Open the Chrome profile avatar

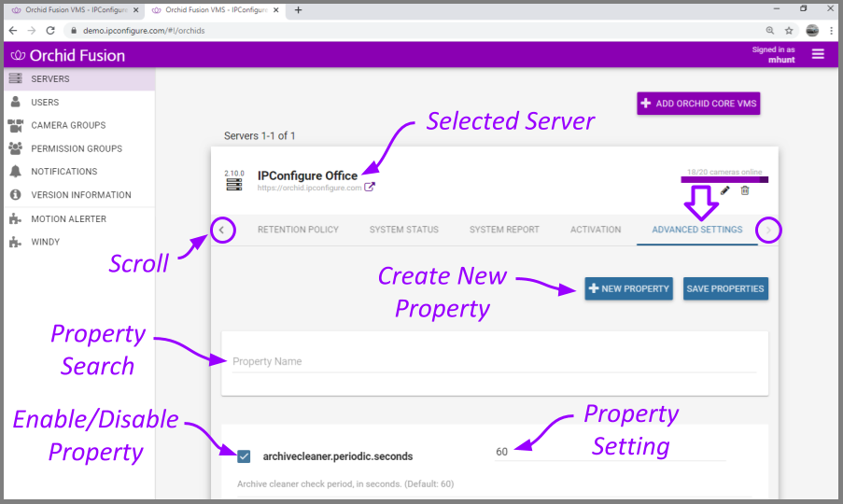point(812,31)
